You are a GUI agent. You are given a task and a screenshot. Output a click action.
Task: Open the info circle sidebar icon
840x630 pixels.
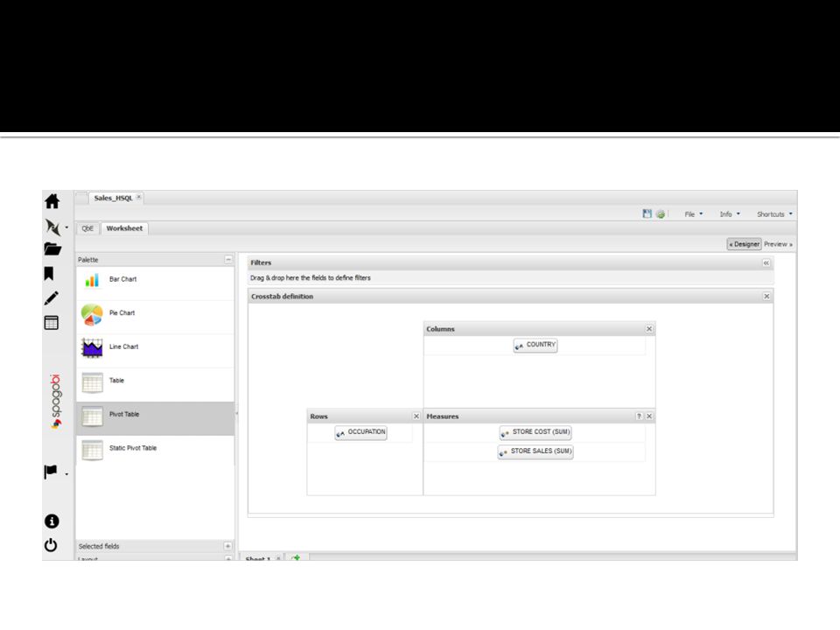coord(52,521)
